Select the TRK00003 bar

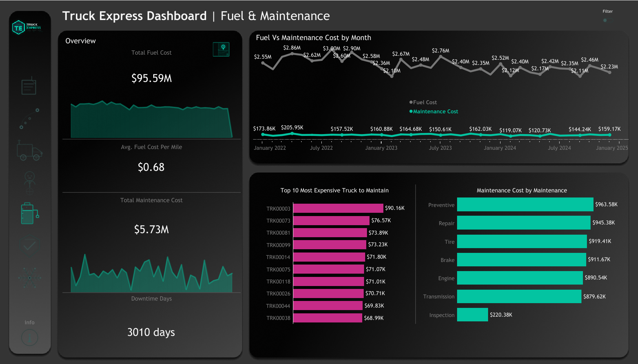[x=338, y=208]
